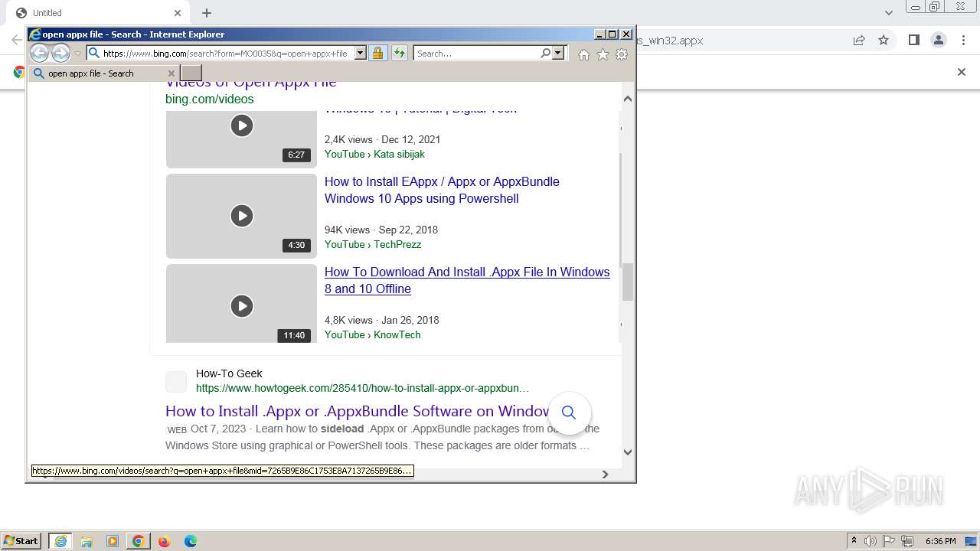Open the Chrome profile avatar
980x551 pixels.
pyautogui.click(x=938, y=40)
